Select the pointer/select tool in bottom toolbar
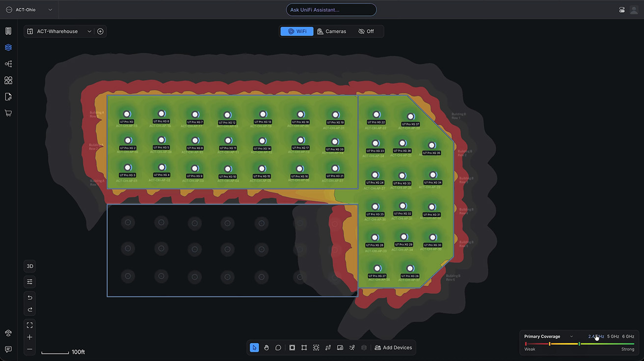644x361 pixels. point(254,348)
